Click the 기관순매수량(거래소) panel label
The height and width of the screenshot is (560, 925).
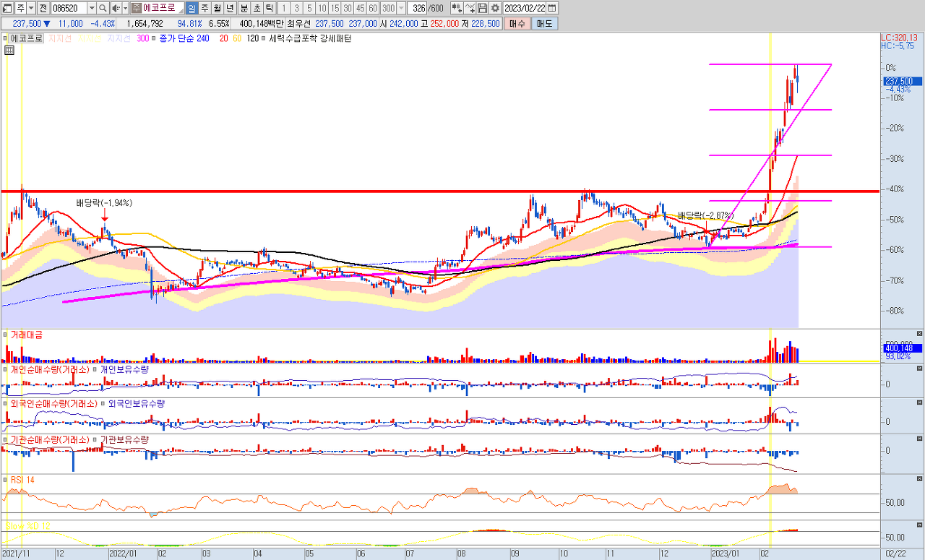pos(50,439)
